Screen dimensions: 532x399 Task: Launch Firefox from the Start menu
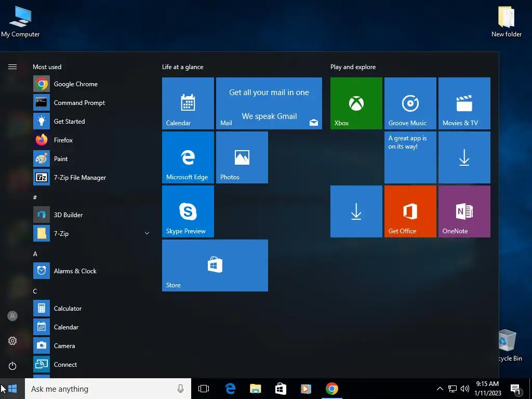91,140
